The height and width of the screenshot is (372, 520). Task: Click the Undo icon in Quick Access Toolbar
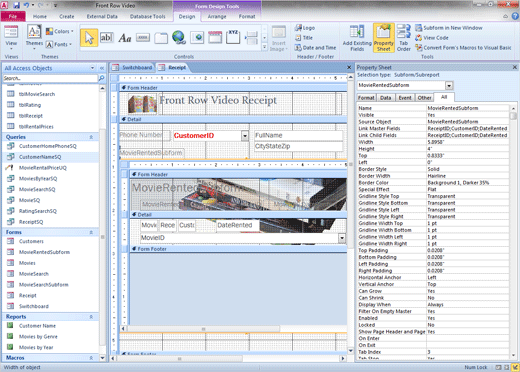(26, 5)
